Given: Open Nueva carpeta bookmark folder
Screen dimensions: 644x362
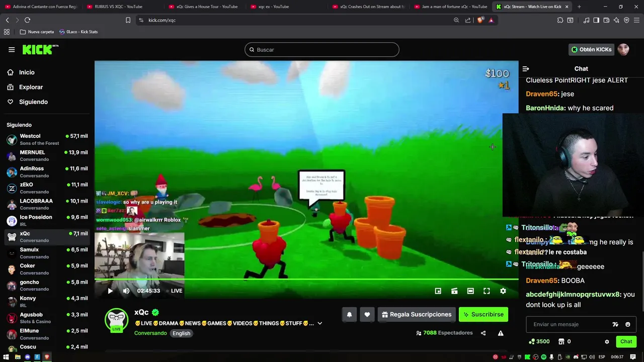Looking at the screenshot, I should coord(37,32).
